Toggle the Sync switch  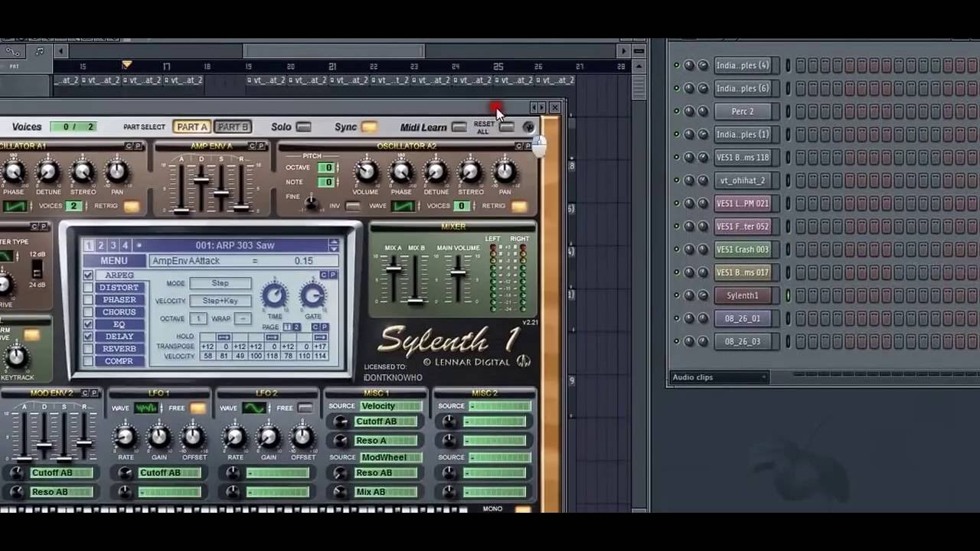pyautogui.click(x=369, y=127)
